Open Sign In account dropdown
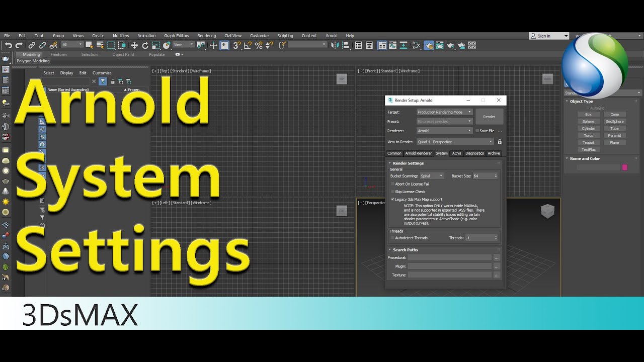The height and width of the screenshot is (362, 644). click(x=549, y=36)
